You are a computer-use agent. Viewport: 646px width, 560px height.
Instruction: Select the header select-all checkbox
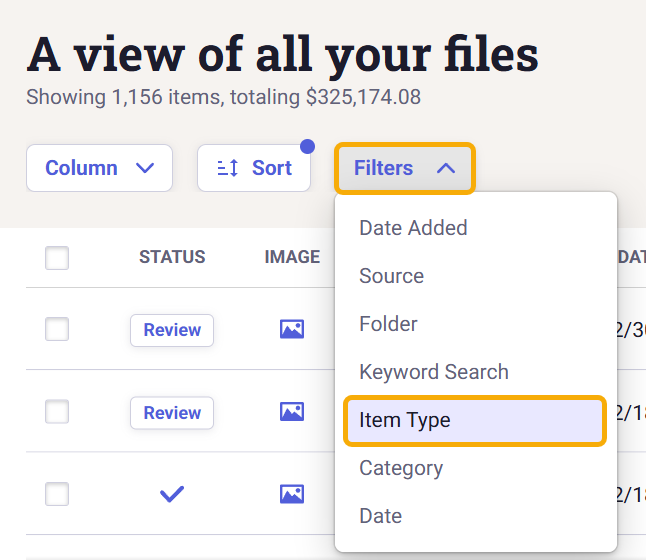(x=57, y=258)
